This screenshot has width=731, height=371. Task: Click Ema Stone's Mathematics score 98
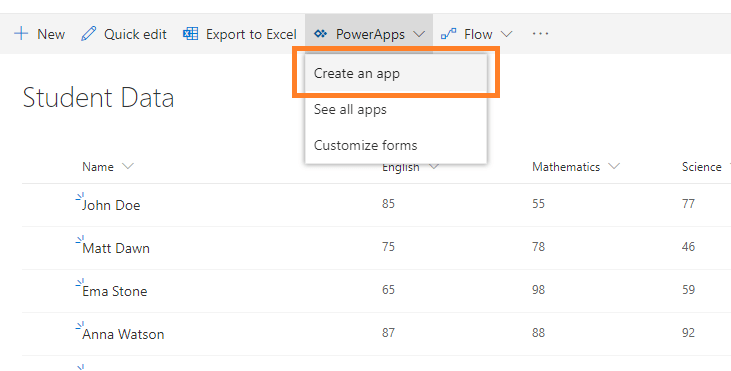(538, 289)
